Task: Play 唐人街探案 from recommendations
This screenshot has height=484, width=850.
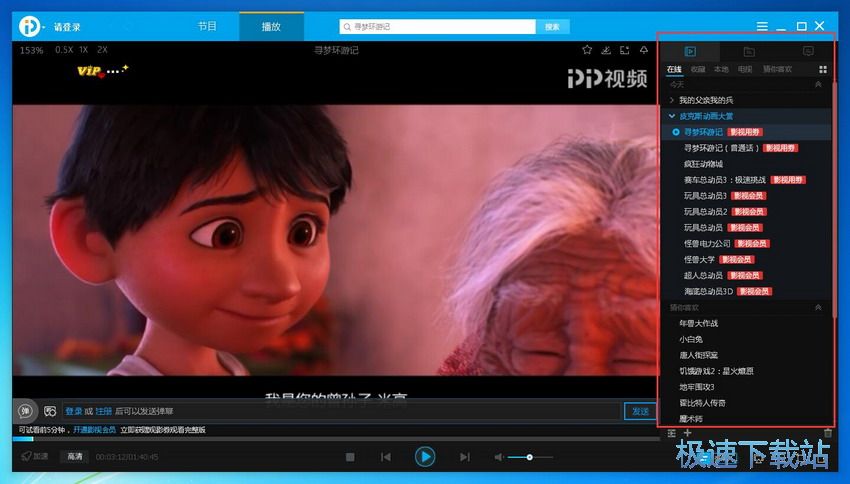Action: pyautogui.click(x=698, y=356)
